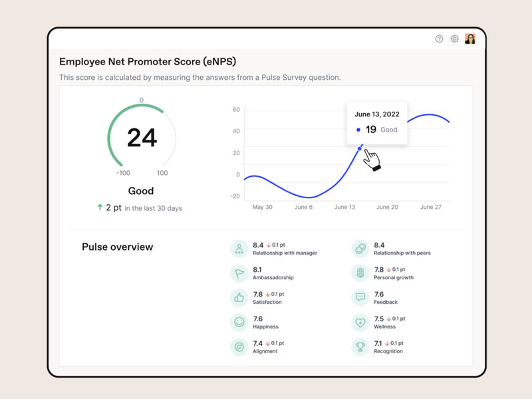532x399 pixels.
Task: Click the user profile avatar
Action: 470,39
